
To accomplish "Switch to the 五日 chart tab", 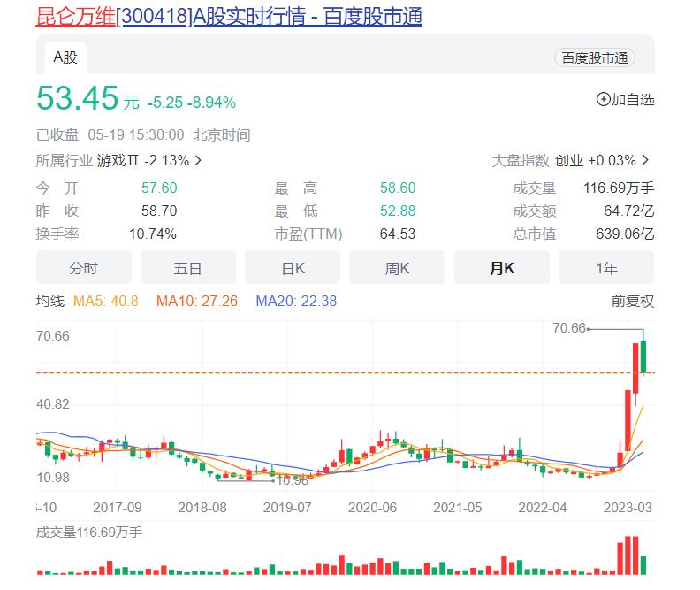I will (x=188, y=268).
